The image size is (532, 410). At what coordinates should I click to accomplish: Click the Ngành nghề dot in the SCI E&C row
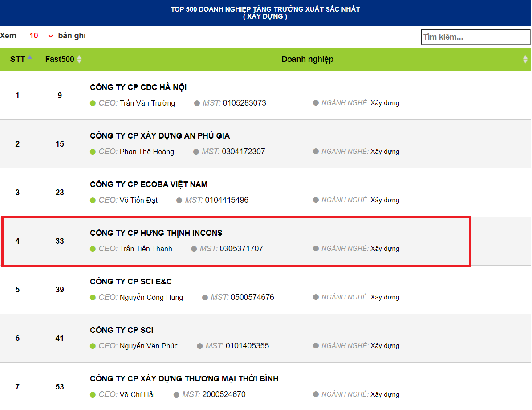pos(316,297)
